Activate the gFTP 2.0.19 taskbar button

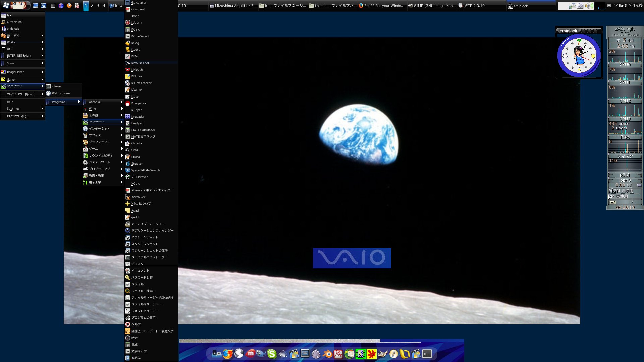(x=474, y=6)
